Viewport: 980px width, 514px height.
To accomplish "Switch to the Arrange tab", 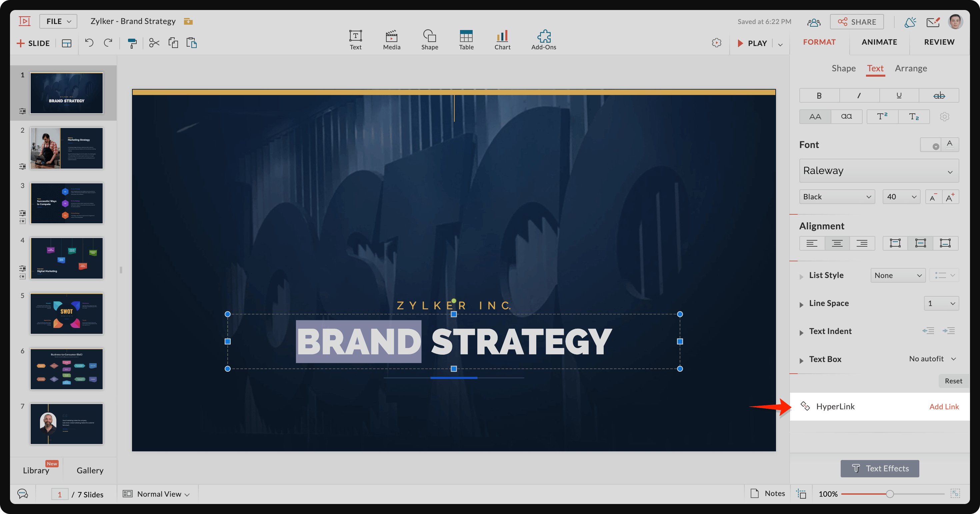I will tap(910, 68).
